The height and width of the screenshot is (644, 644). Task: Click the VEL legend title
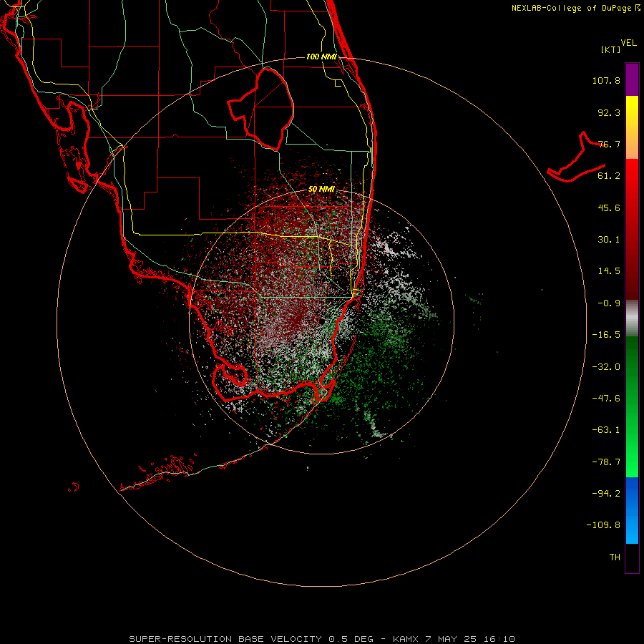pyautogui.click(x=628, y=43)
